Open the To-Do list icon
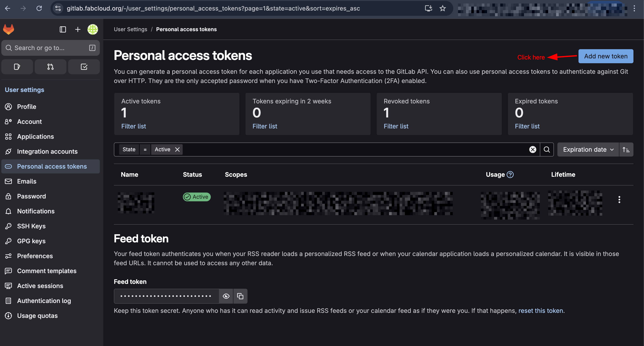 (84, 67)
